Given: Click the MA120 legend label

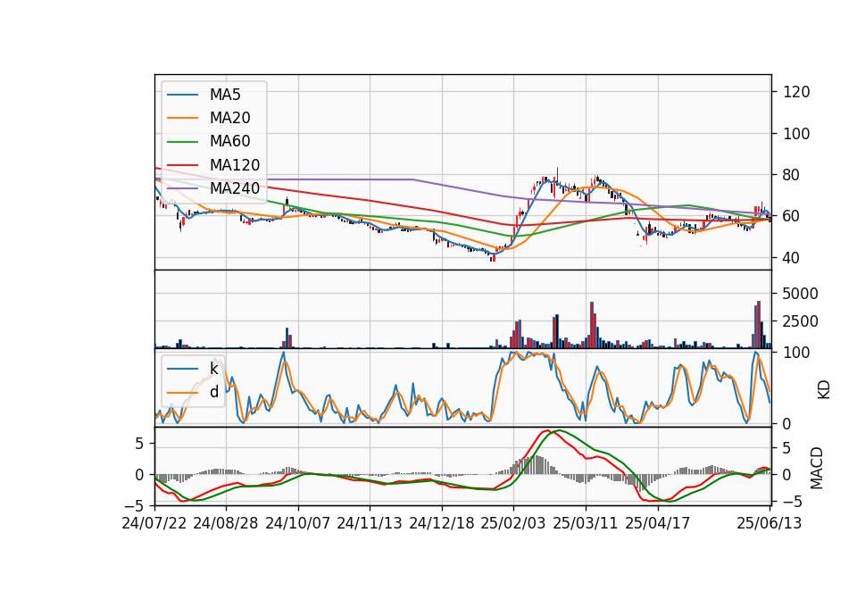Looking at the screenshot, I should click(x=235, y=165).
